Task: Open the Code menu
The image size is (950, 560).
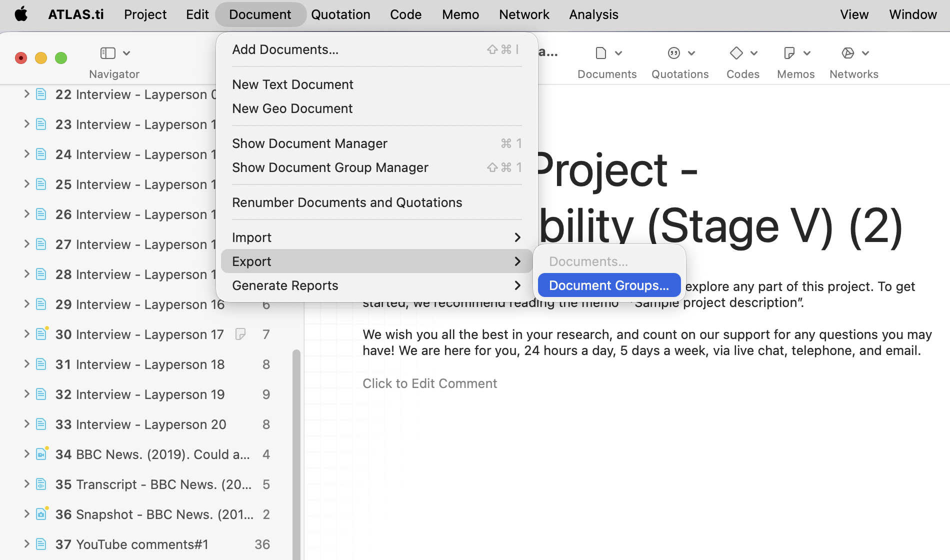Action: point(405,14)
